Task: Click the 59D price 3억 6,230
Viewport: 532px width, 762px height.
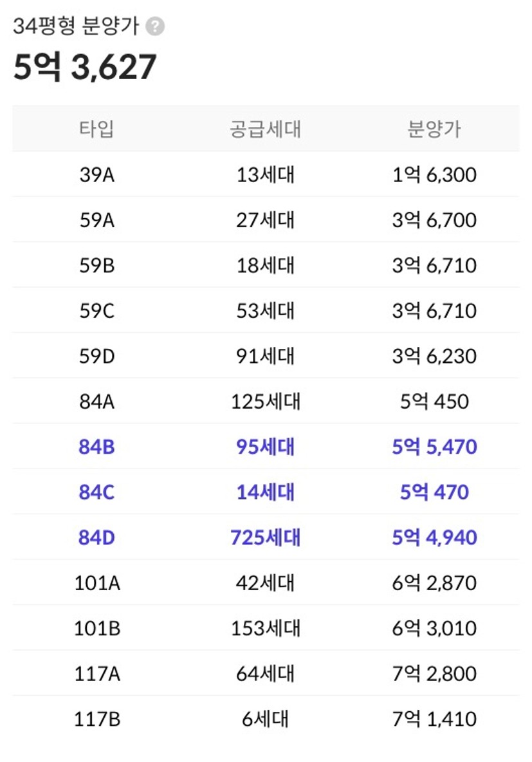Action: (434, 356)
